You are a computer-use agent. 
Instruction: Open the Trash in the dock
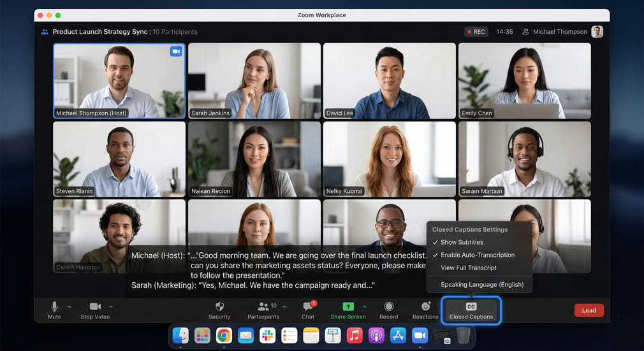(x=464, y=336)
